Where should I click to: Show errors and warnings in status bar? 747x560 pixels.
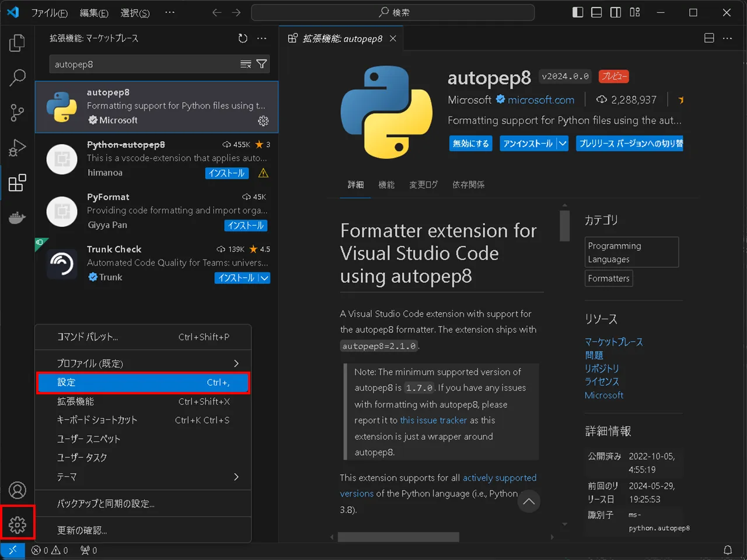(x=50, y=550)
